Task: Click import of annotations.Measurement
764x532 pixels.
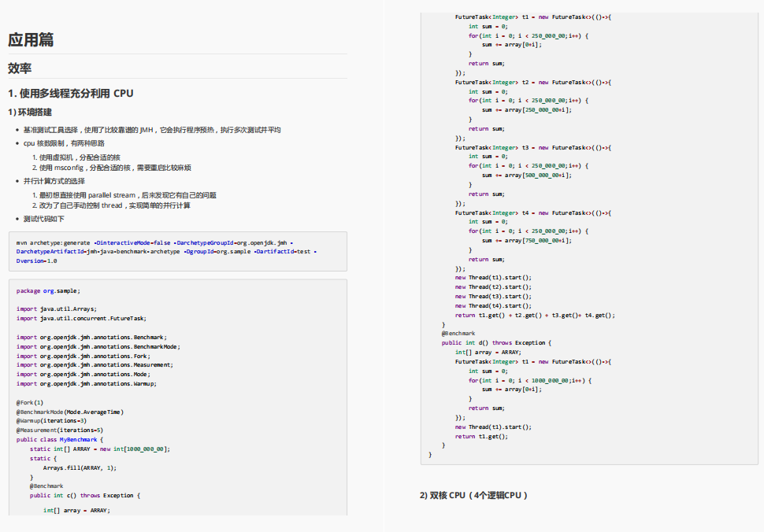Action: 95,364
